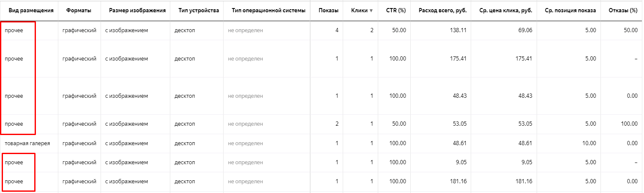Click the Тип устройства column header

pyautogui.click(x=196, y=10)
